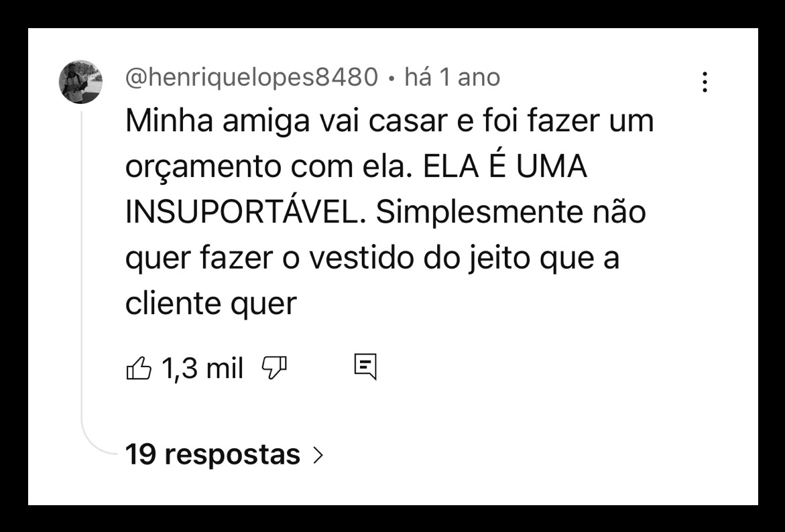Click the word "respostas" in replies link
Viewport: 785px width, 532px height.
coord(232,454)
